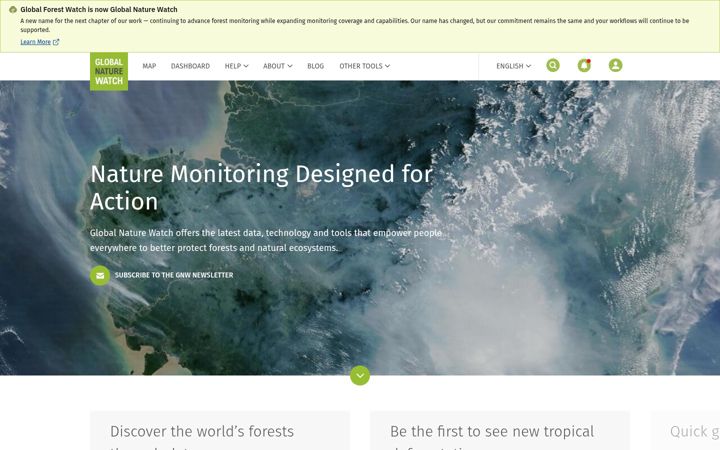Open the English language selector

[x=513, y=66]
